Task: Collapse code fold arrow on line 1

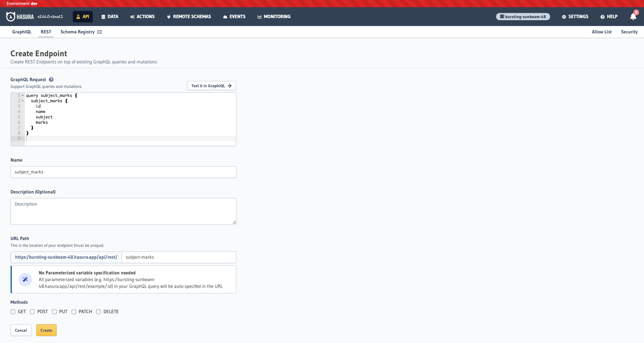Action: point(23,95)
